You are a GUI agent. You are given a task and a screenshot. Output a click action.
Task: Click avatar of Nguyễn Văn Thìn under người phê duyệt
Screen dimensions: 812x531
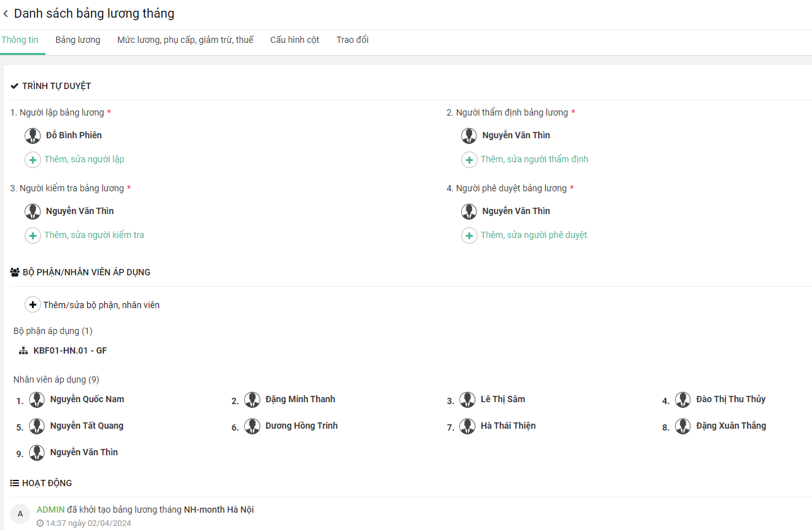[x=469, y=212]
